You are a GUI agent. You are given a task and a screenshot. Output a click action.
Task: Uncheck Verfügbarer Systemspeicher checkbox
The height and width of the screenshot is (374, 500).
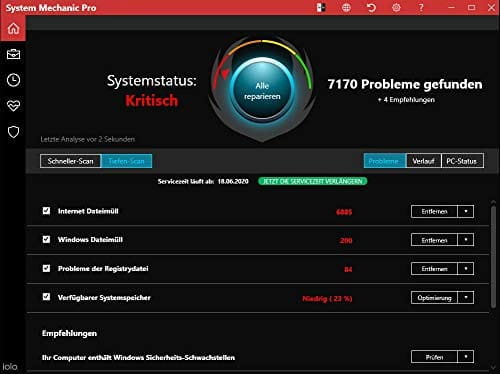[x=46, y=297]
